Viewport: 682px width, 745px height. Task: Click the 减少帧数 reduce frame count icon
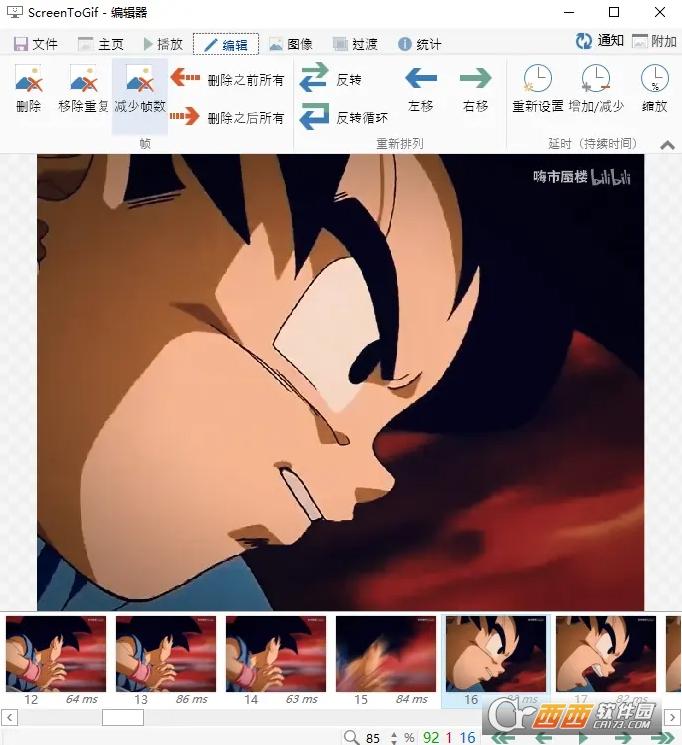click(x=140, y=78)
